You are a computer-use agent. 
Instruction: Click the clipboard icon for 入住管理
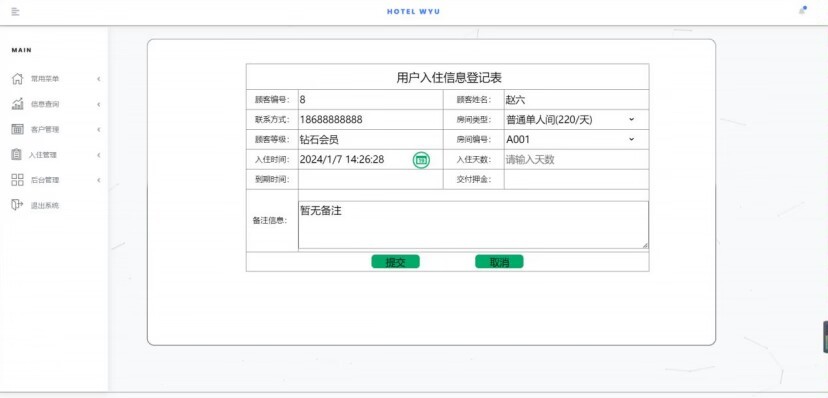pyautogui.click(x=17, y=155)
